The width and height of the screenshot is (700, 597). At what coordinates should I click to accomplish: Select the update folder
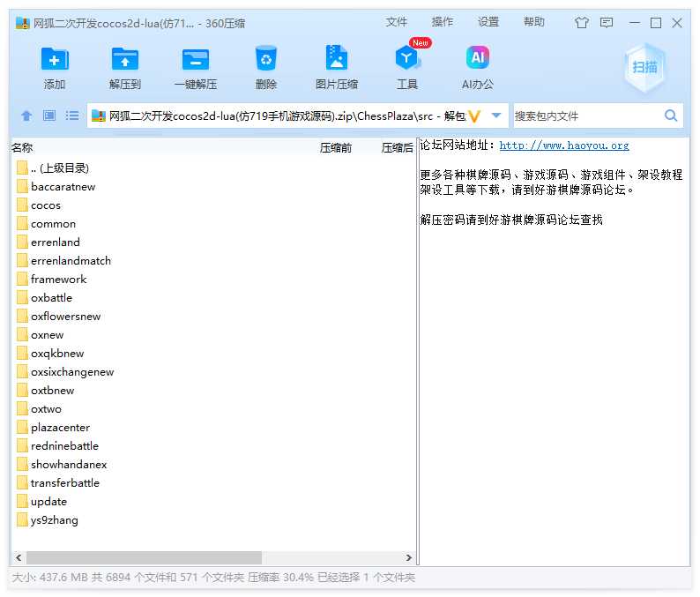pos(42,502)
